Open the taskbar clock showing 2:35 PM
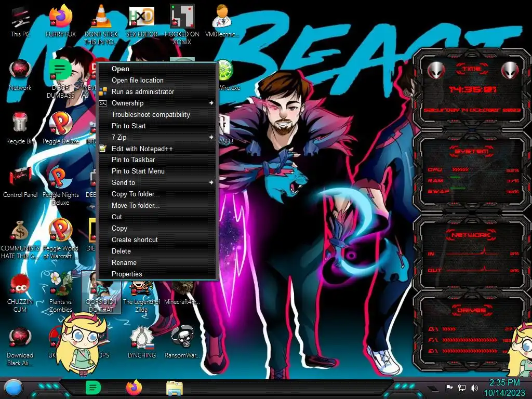Image resolution: width=532 pixels, height=399 pixels. (504, 388)
